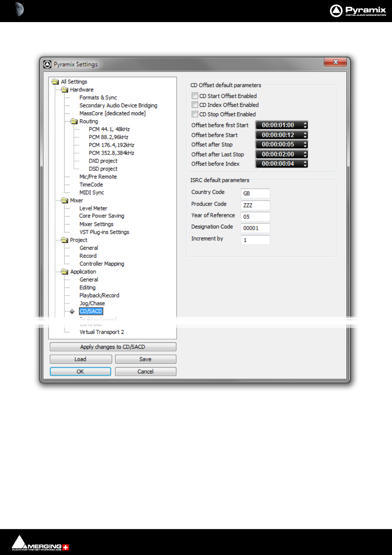Open Mic/Pre Remote settings
The height and width of the screenshot is (555, 392).
[x=98, y=177]
